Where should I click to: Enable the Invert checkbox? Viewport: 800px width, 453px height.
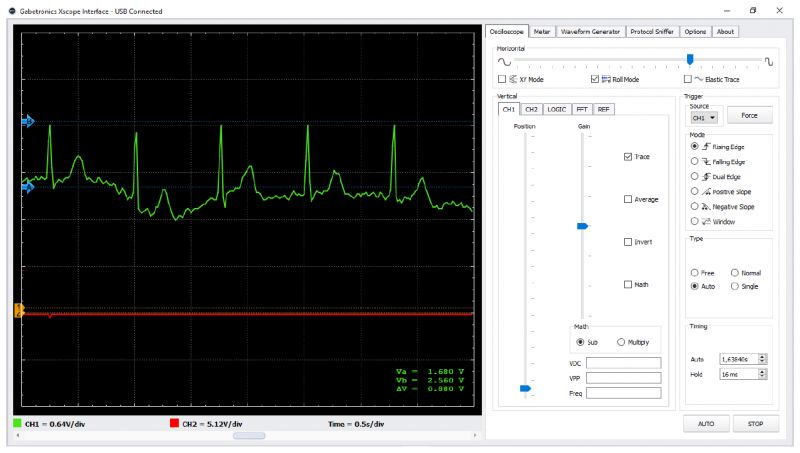628,242
